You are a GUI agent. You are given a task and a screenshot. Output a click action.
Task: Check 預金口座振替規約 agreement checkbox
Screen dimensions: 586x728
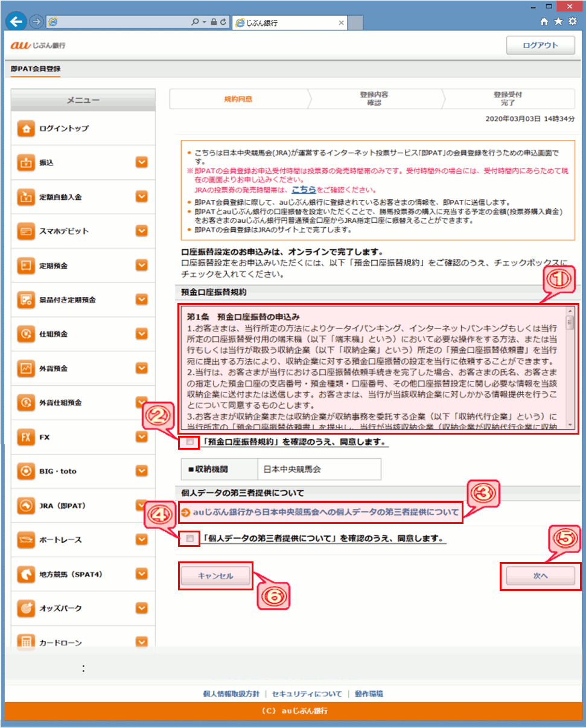(x=190, y=442)
